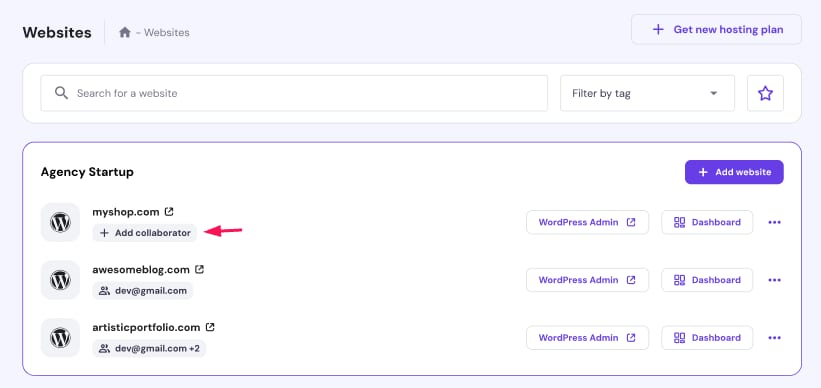
Task: Click the Search for a website field
Action: 294,93
